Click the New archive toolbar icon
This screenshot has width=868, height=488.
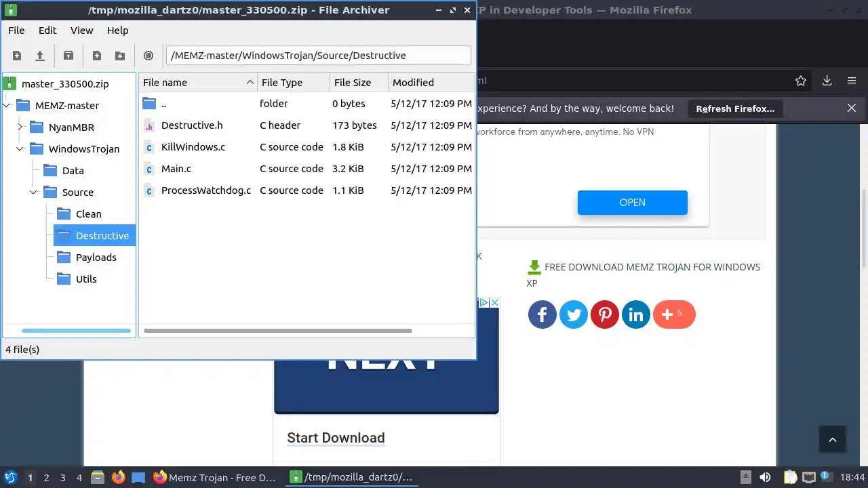tap(17, 56)
